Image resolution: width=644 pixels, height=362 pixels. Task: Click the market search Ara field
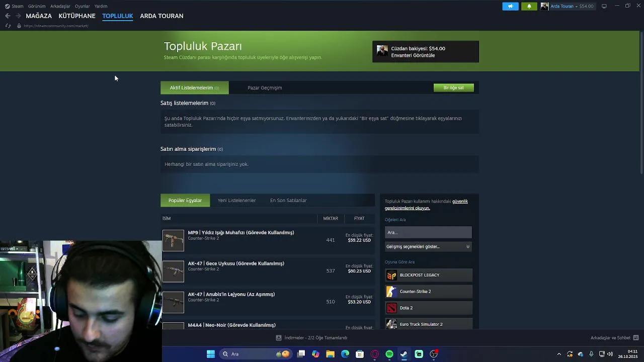pyautogui.click(x=428, y=232)
